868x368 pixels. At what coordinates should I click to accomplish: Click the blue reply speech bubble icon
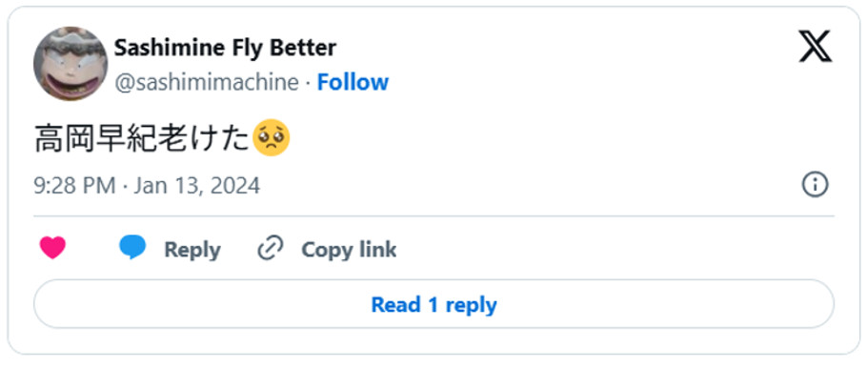coord(132,248)
